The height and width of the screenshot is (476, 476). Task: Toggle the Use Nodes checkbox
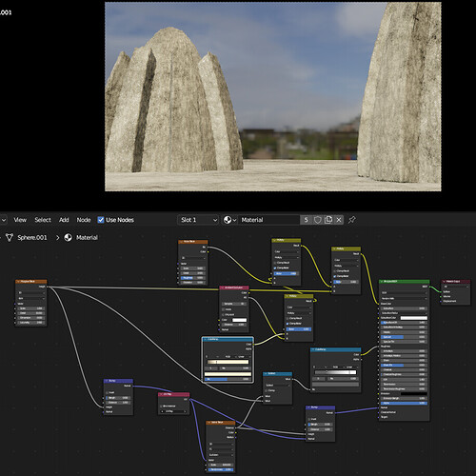(x=101, y=220)
